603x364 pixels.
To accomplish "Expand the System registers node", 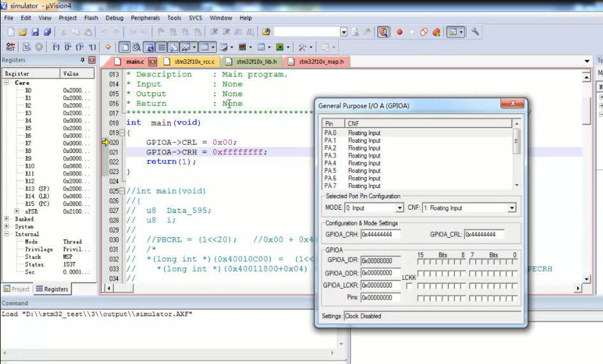I will tap(6, 226).
